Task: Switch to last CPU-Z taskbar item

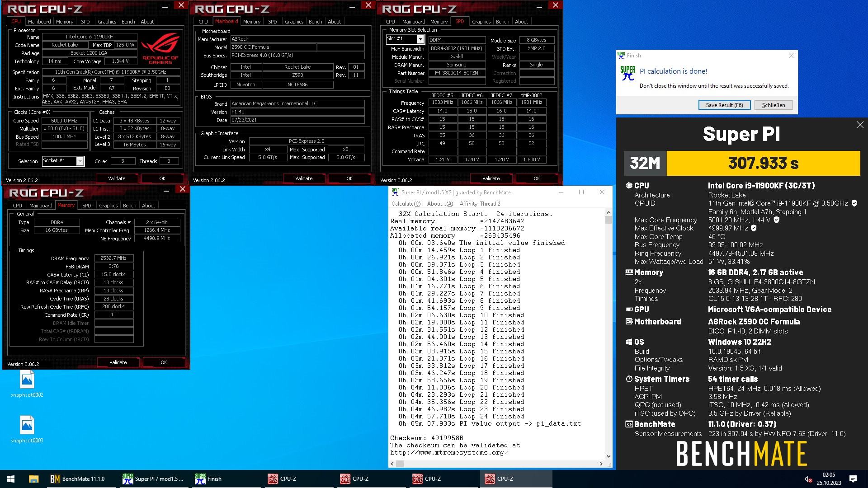Action: click(515, 479)
